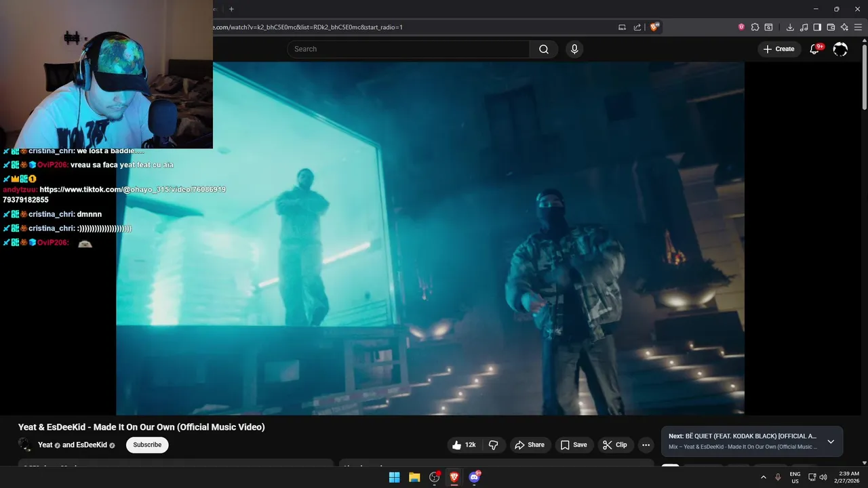Open the Windows Start button
The height and width of the screenshot is (488, 868).
coord(394,477)
